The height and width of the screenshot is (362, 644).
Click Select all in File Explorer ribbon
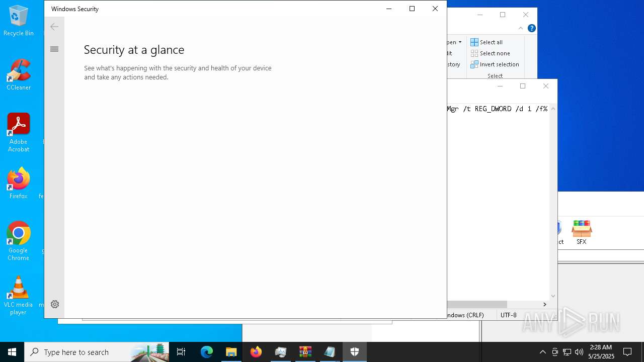click(x=487, y=42)
